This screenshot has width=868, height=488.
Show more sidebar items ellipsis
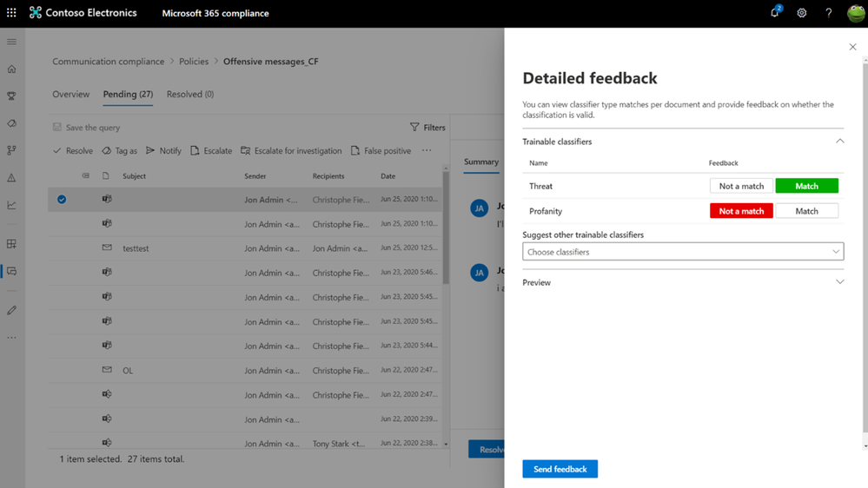pyautogui.click(x=11, y=338)
